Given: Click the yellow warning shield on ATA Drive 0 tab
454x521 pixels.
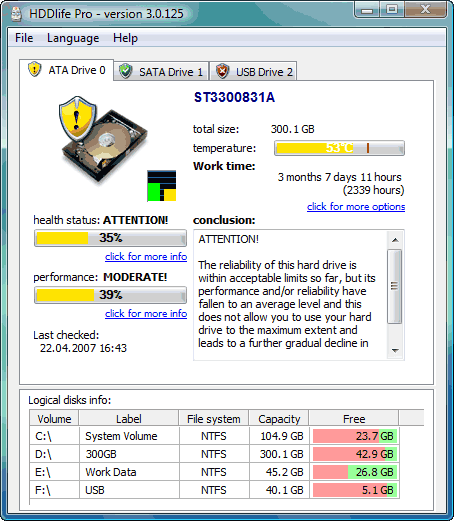Looking at the screenshot, I should [x=35, y=69].
